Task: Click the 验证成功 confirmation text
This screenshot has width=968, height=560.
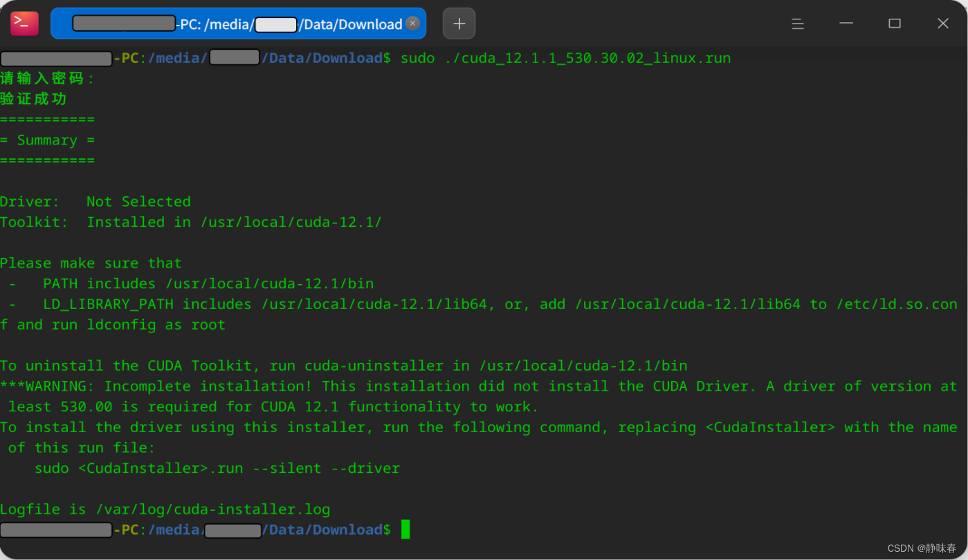Action: pos(33,98)
